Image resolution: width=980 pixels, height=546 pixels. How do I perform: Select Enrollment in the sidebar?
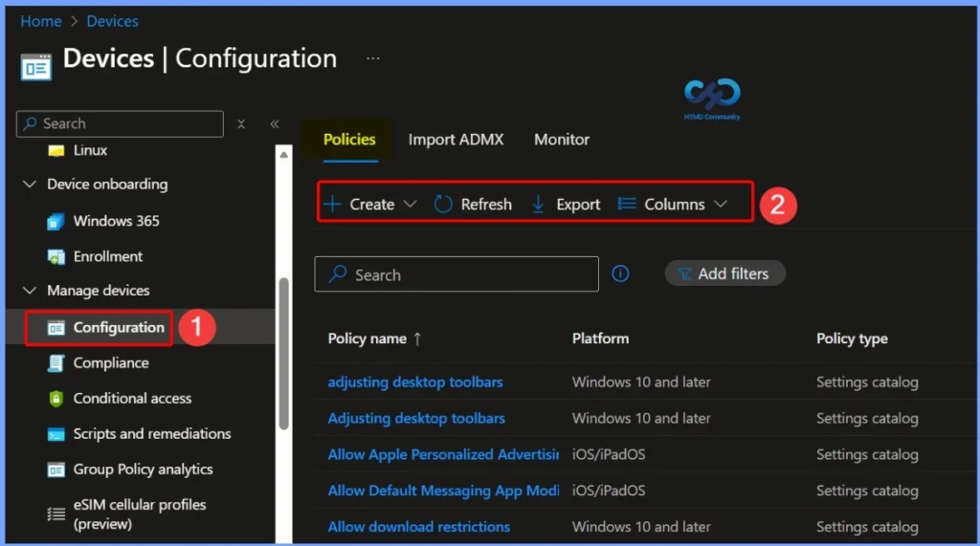(107, 257)
